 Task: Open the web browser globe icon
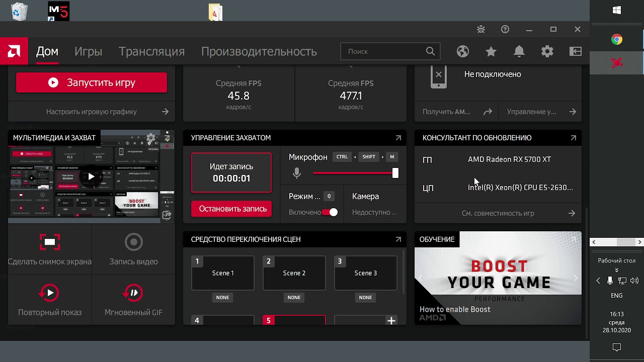tap(463, 51)
